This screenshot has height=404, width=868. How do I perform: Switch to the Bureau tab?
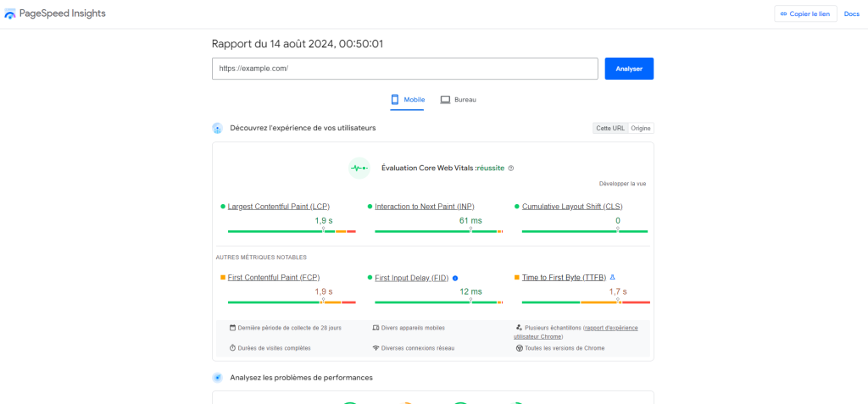458,100
